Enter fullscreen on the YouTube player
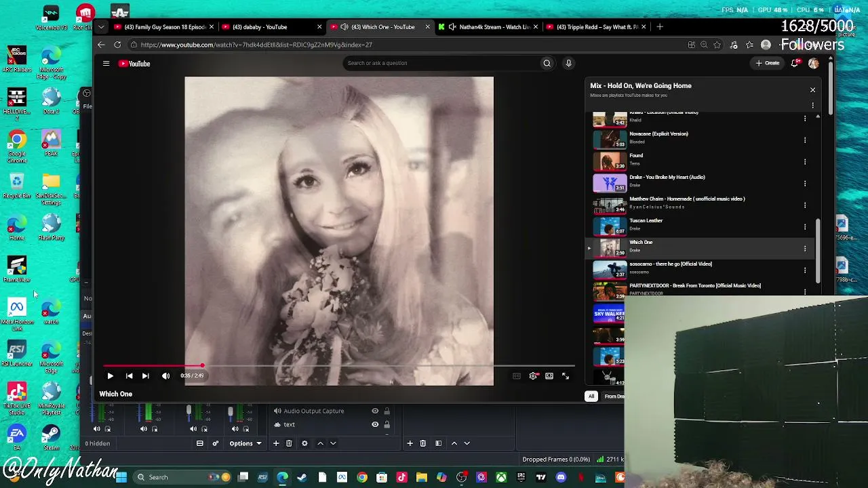Screen dimensions: 868x488 point(566,375)
